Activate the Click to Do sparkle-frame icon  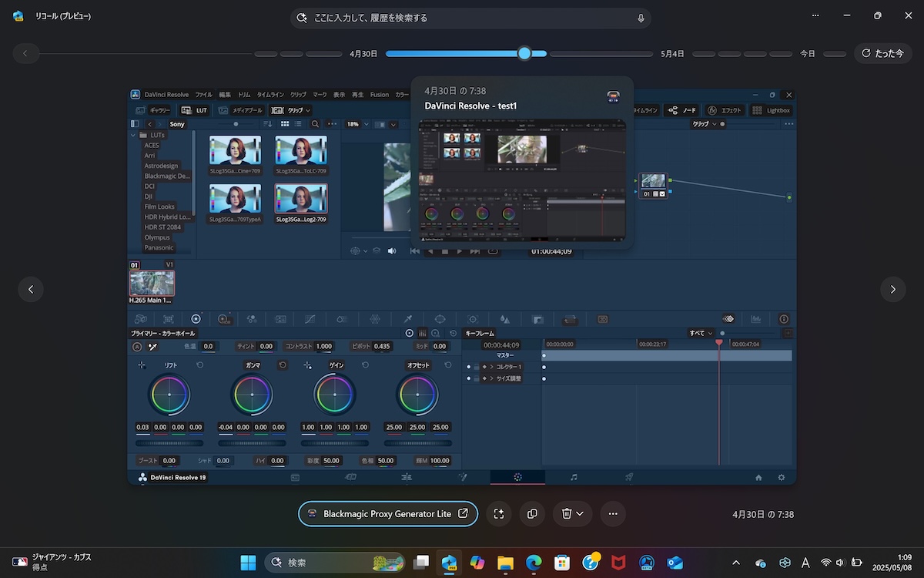tap(498, 514)
